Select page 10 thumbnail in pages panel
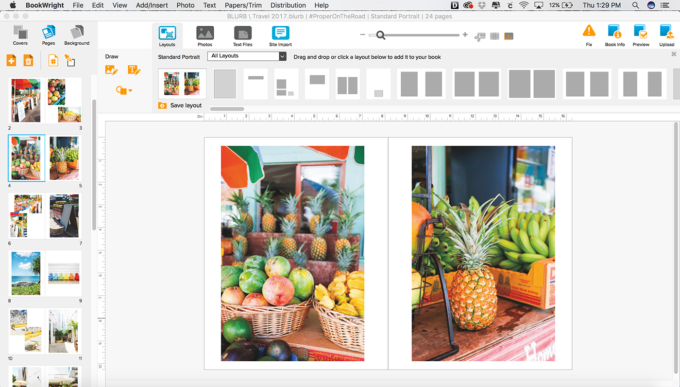680x387 pixels. tap(26, 331)
